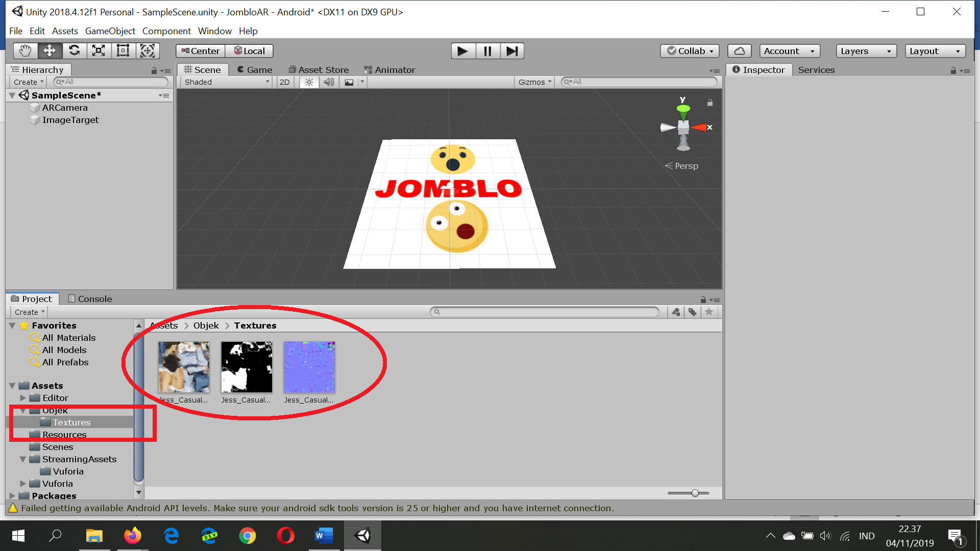
Task: Open the Cloud services icon
Action: 739,51
